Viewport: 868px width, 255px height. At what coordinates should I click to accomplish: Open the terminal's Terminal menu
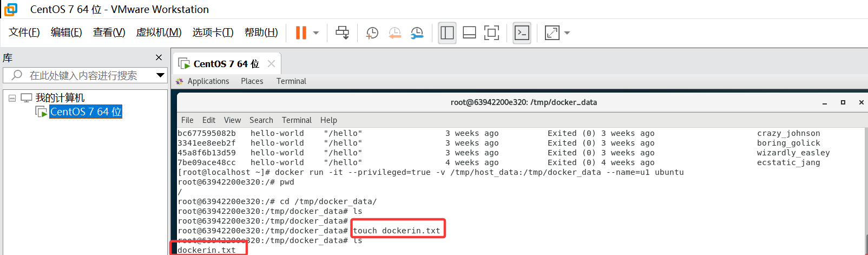point(297,120)
